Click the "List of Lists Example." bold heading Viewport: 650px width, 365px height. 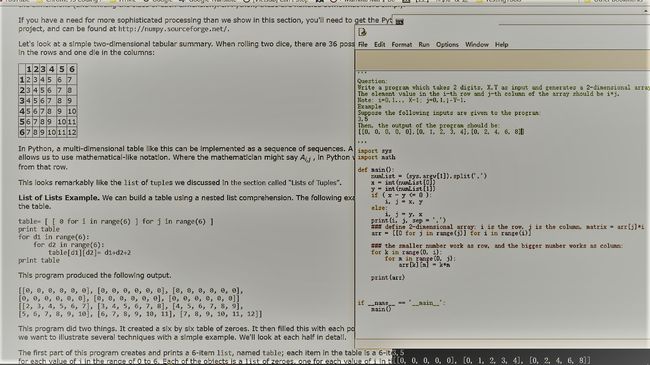58,198
